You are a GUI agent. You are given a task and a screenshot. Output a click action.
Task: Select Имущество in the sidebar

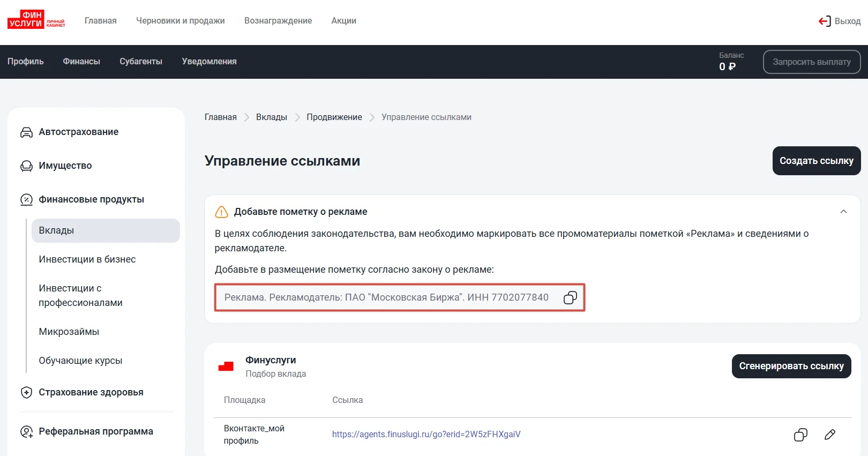coord(65,166)
